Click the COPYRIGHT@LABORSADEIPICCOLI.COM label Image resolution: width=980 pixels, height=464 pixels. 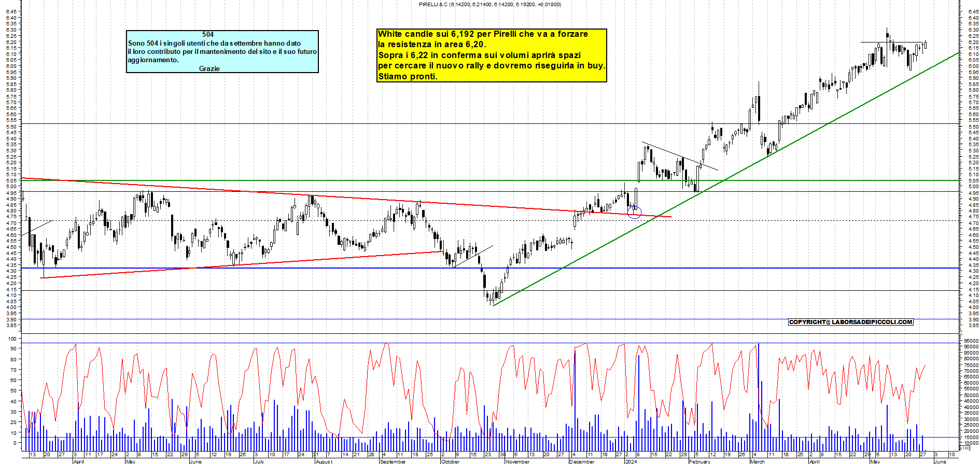coord(850,322)
